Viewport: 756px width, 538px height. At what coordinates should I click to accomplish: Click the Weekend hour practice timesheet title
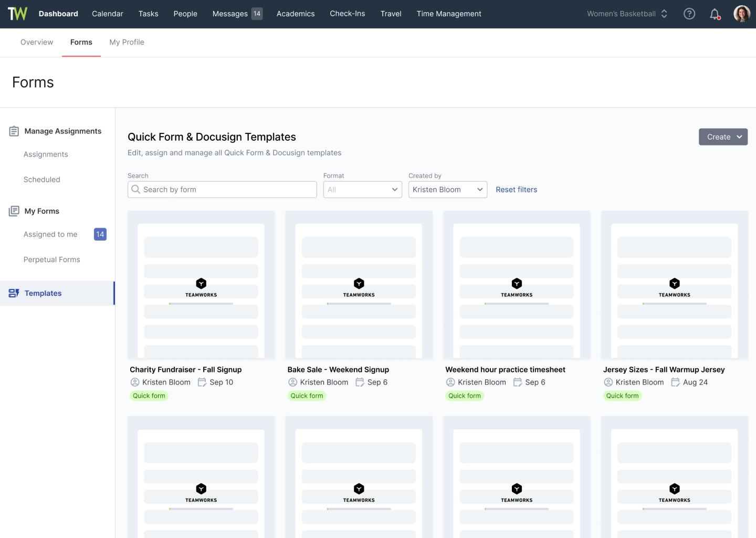pos(506,369)
